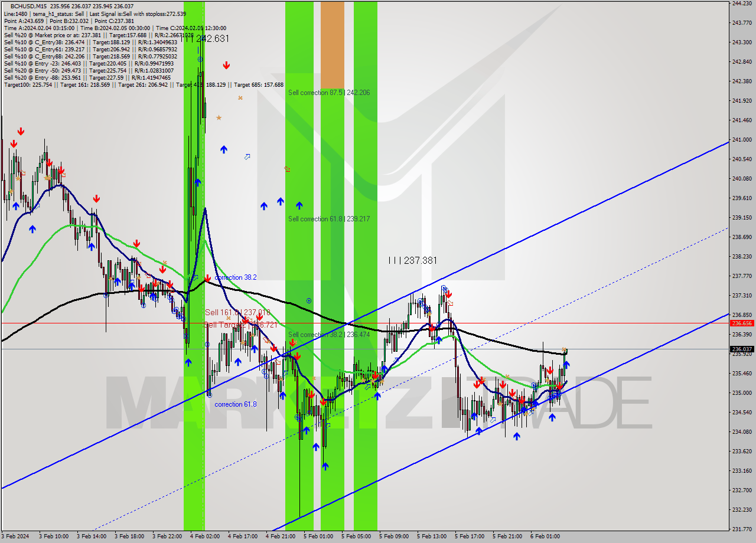This screenshot has width=756, height=543.
Task: Click the 244.230 price axis label
Action: coord(741,4)
